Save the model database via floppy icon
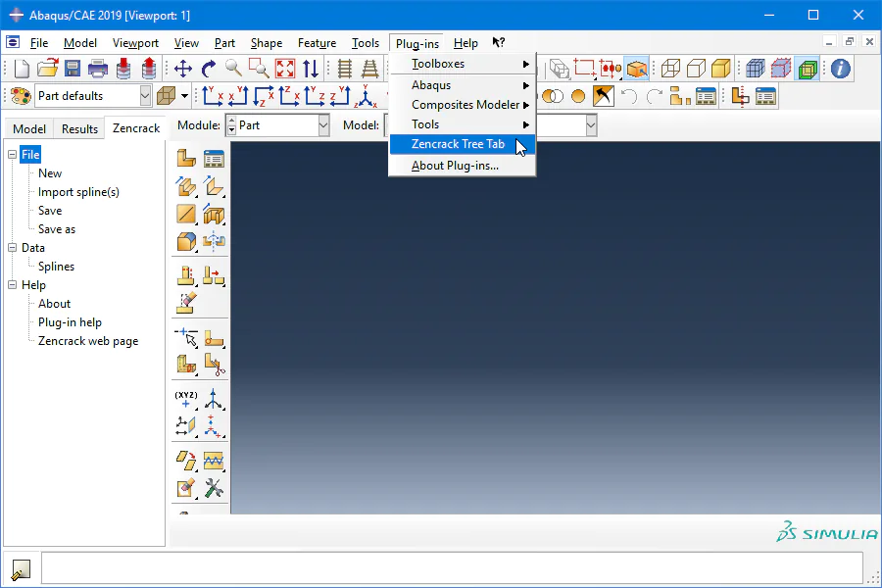This screenshot has height=588, width=882. pyautogui.click(x=73, y=69)
